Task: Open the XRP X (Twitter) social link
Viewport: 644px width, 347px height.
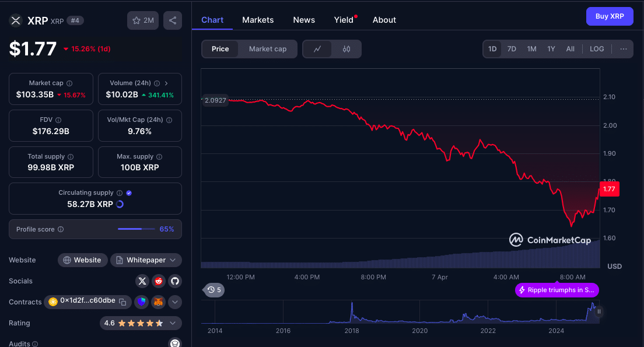Action: 142,281
